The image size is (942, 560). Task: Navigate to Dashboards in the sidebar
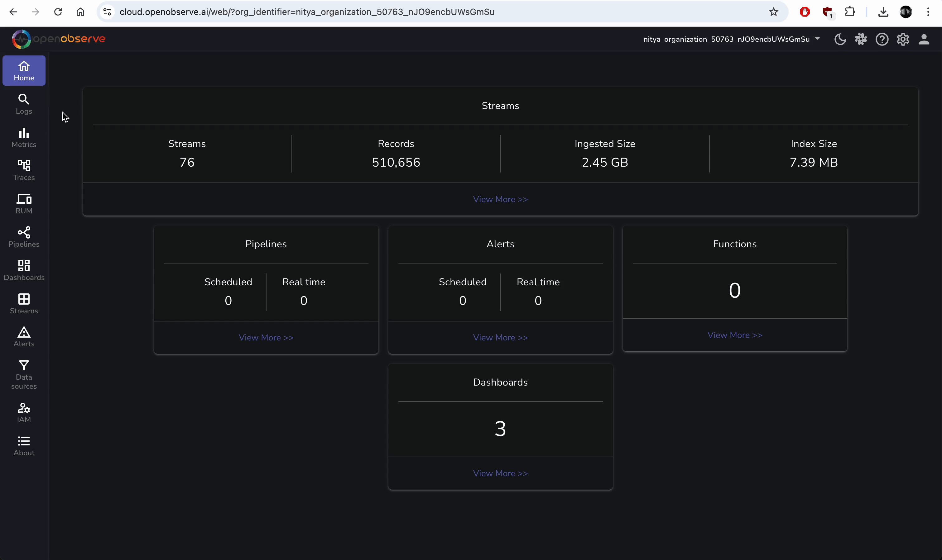[x=24, y=270]
